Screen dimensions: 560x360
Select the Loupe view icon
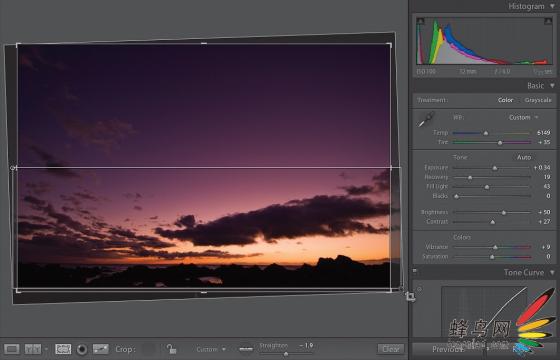tap(11, 349)
